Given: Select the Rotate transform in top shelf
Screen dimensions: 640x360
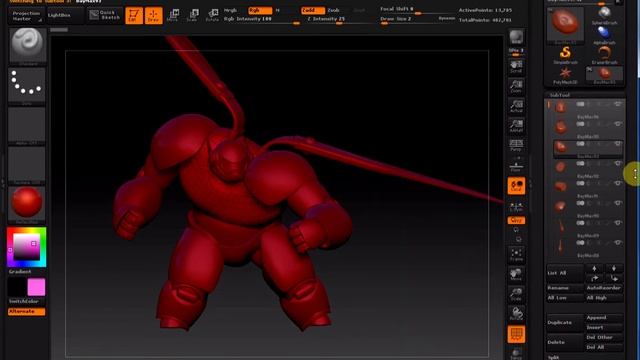Looking at the screenshot, I should coord(212,16).
